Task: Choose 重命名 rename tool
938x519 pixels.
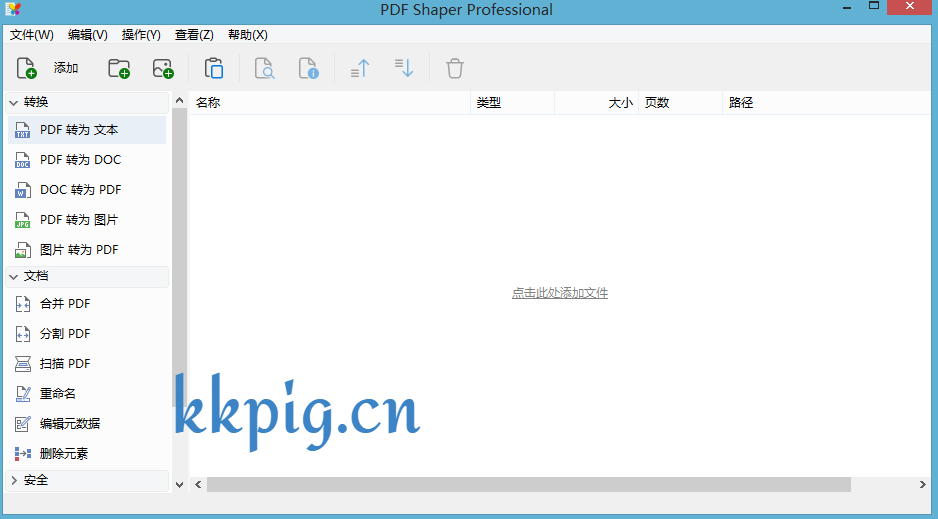Action: point(87,393)
